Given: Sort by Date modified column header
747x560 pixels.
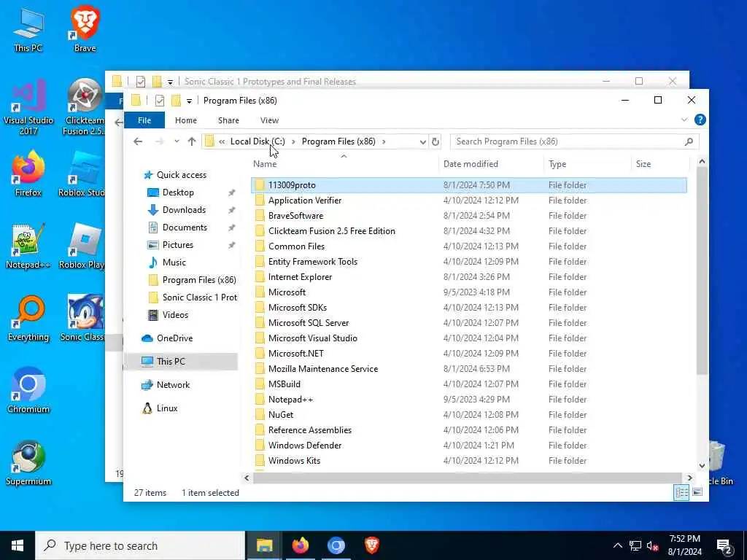Looking at the screenshot, I should 491,164.
